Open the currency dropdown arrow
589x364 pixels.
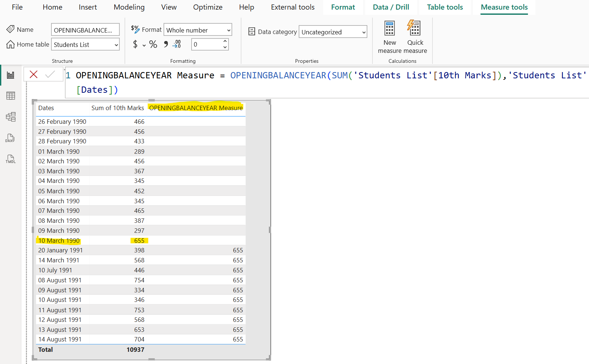click(144, 45)
